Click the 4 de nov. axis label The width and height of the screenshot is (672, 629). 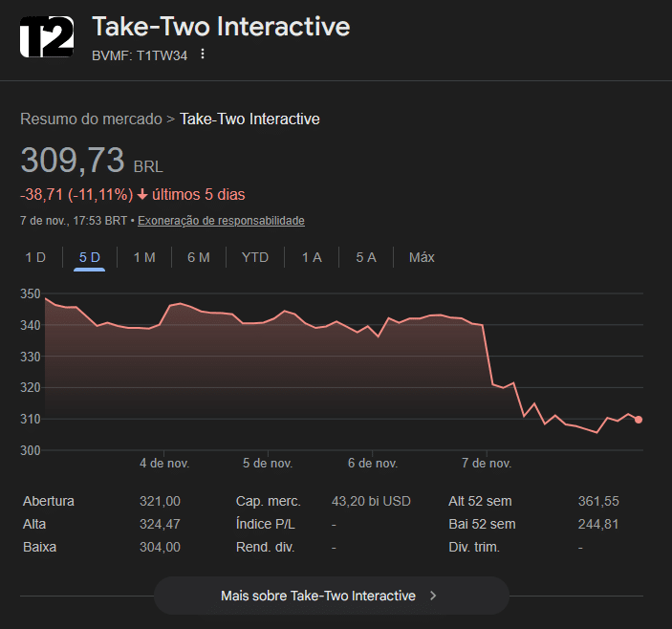[x=164, y=464]
